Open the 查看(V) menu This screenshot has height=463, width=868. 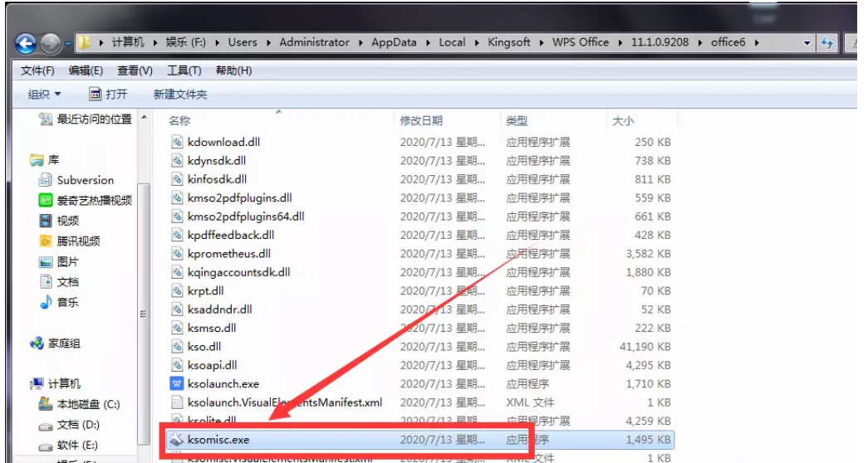coord(135,71)
